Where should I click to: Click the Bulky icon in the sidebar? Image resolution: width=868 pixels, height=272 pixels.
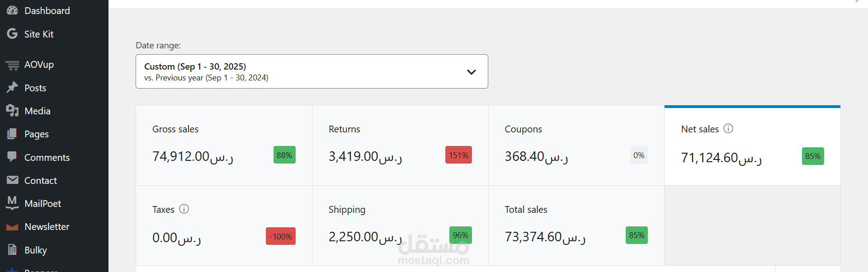(x=12, y=250)
